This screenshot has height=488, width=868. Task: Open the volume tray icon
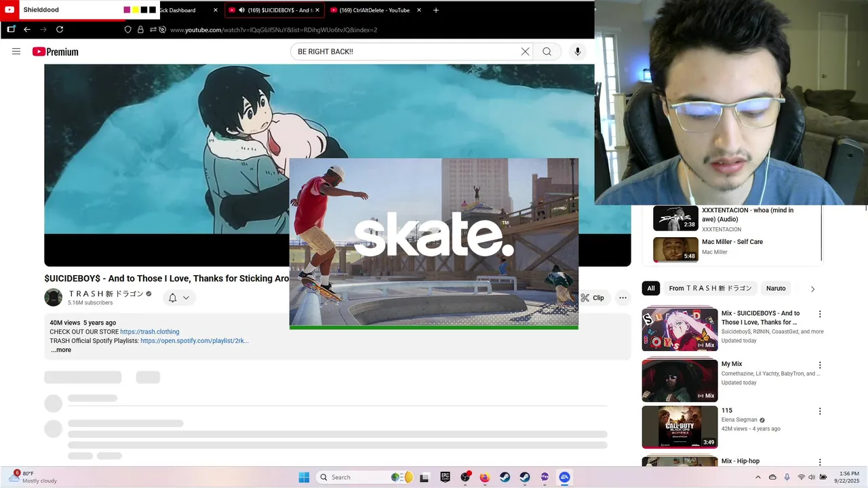click(x=812, y=477)
